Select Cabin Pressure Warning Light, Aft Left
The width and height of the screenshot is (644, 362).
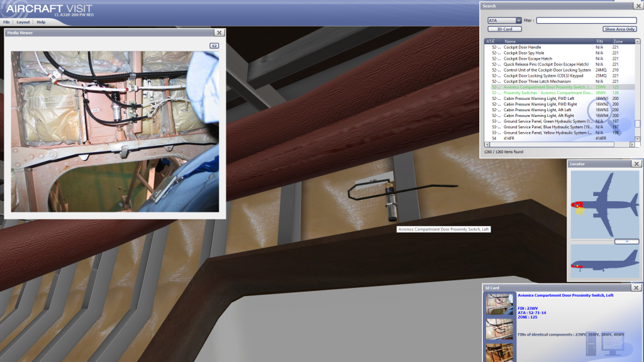click(559, 110)
